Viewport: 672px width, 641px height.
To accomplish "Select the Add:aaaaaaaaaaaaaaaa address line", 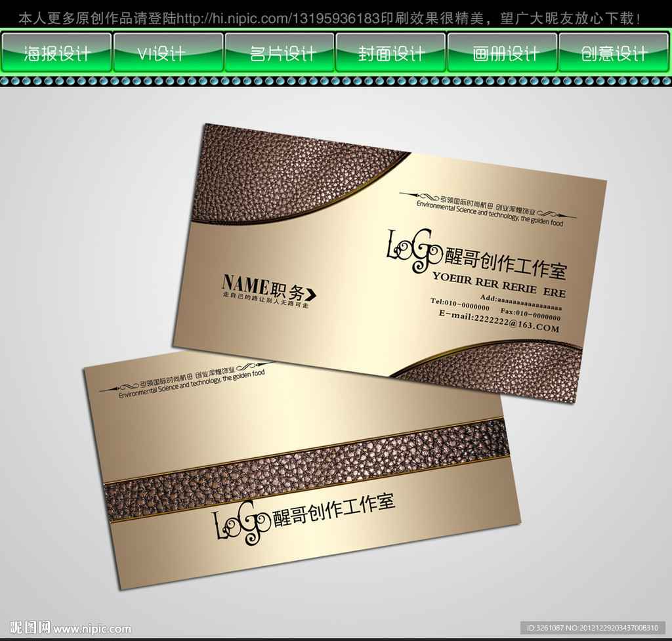I will [520, 302].
